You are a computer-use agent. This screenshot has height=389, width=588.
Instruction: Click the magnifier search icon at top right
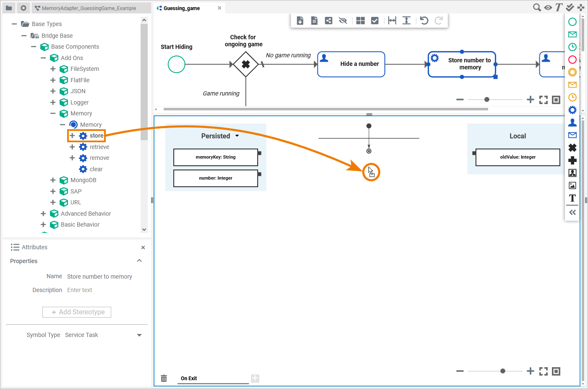[x=537, y=8]
